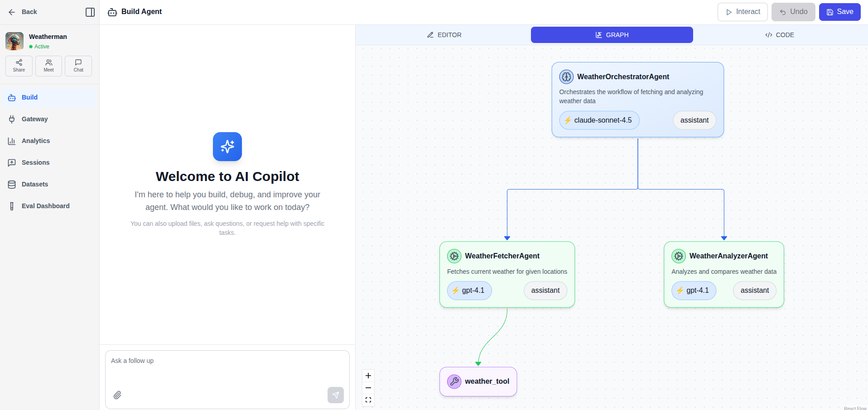This screenshot has width=868, height=410.
Task: Click the send arrow in the follow-up box
Action: point(336,395)
